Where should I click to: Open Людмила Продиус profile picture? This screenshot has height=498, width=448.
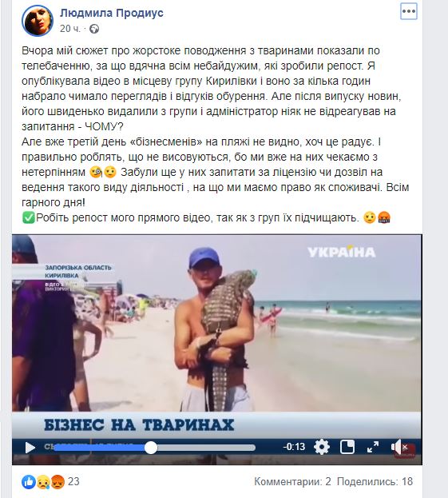click(38, 21)
